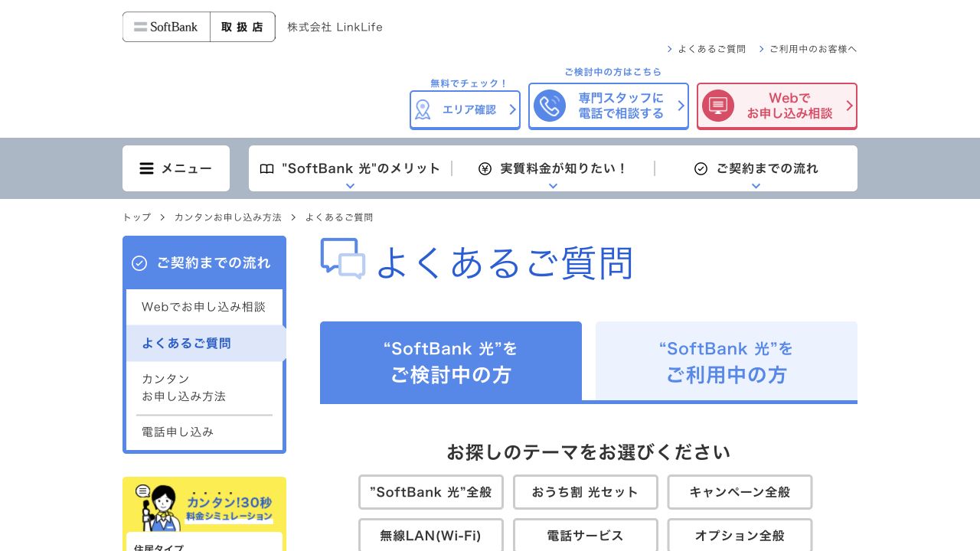Viewport: 980px width, 551px height.
Task: Click the monitor icon in Webでお申し込み相談
Action: tap(718, 106)
